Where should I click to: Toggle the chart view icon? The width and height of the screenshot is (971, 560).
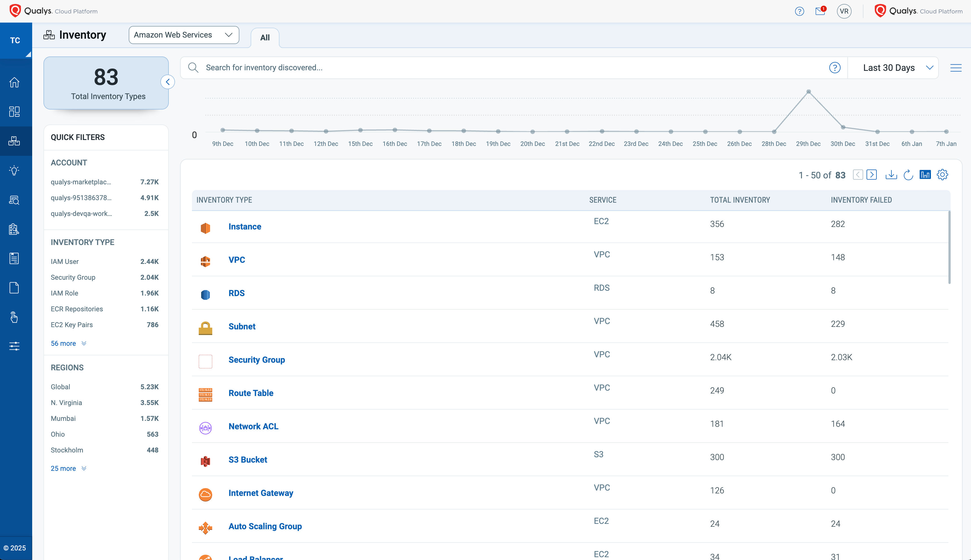tap(925, 175)
